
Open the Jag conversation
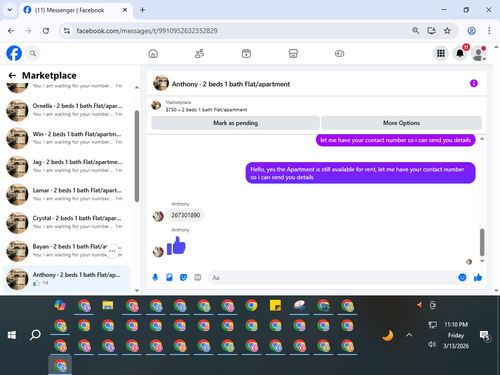click(67, 166)
